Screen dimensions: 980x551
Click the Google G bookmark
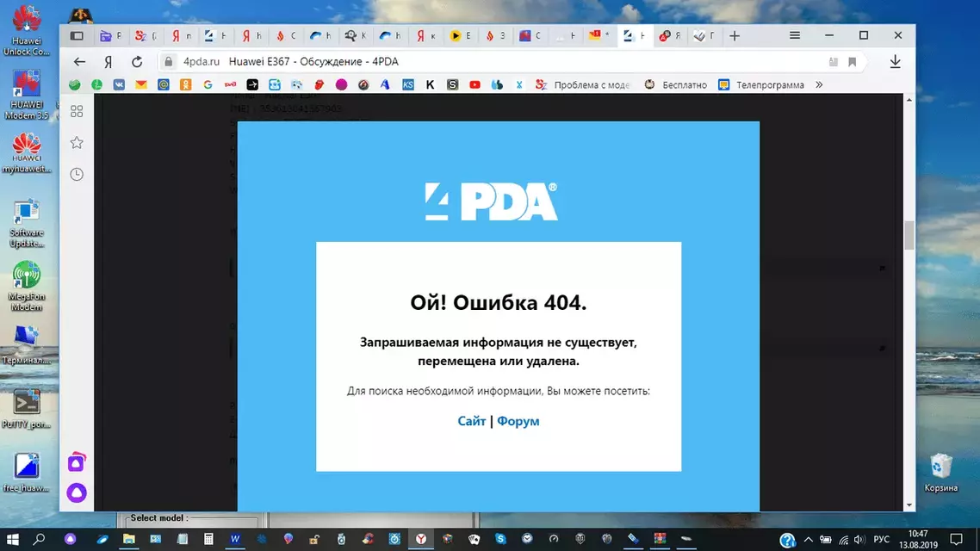pos(207,84)
